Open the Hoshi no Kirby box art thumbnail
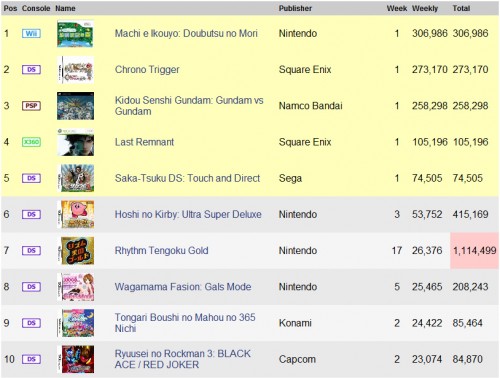Screen dimensions: 500x378 coord(75,214)
